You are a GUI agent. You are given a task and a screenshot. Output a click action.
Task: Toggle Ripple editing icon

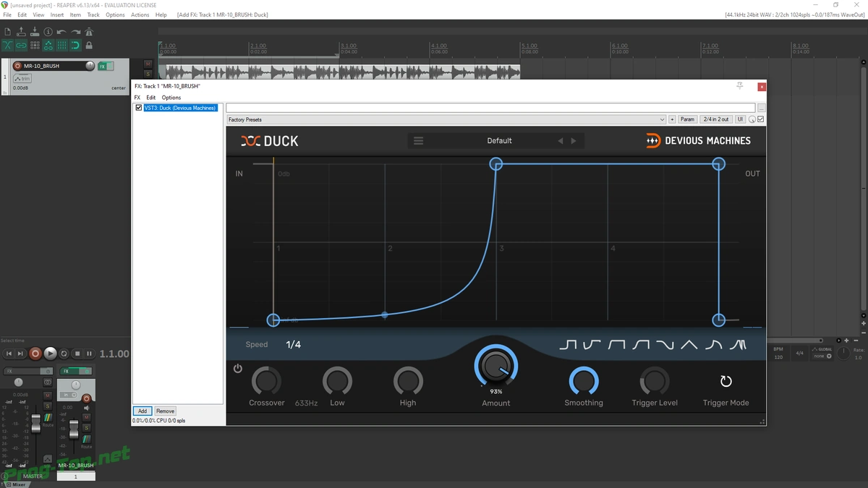[x=35, y=45]
